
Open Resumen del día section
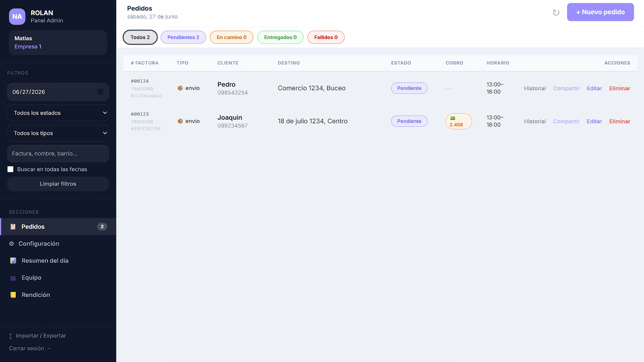point(58,260)
